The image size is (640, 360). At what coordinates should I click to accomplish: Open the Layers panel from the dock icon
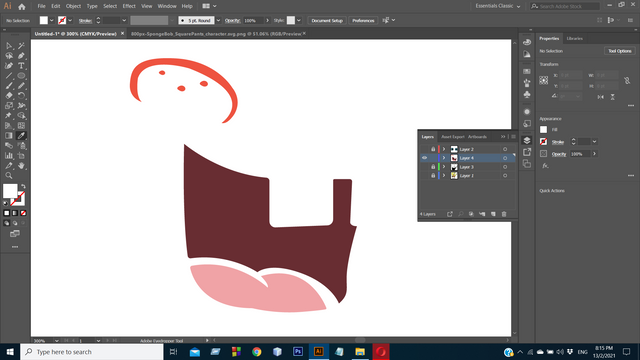tap(527, 140)
